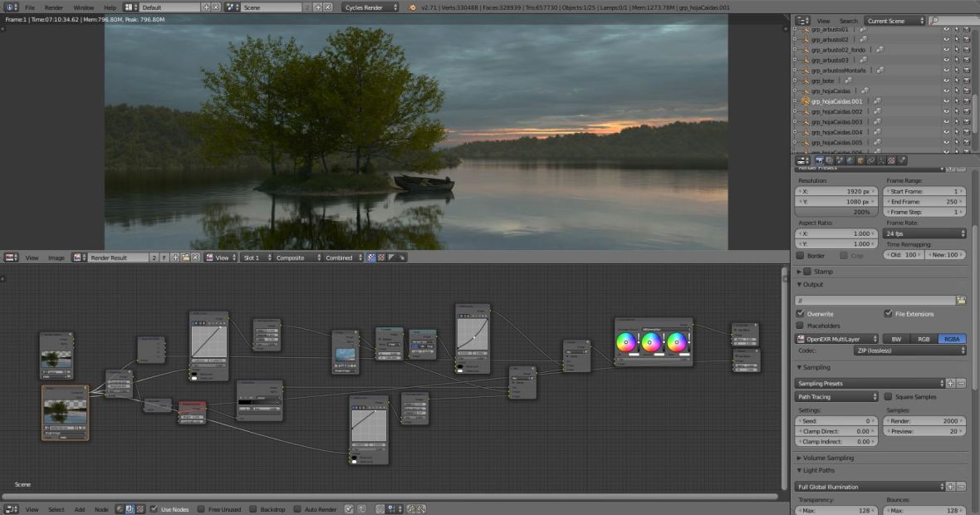Click the open image folder icon
This screenshot has width=980, height=515.
coord(184,257)
